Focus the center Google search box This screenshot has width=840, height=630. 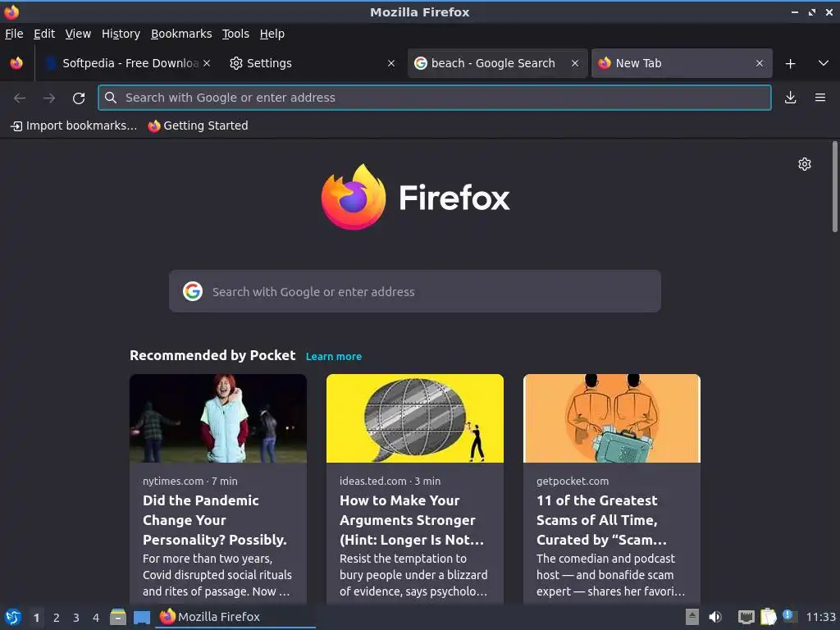click(414, 291)
